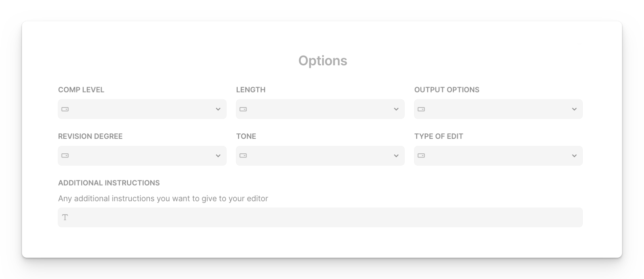Click the additional instructions helper text
The image size is (644, 279).
point(163,198)
